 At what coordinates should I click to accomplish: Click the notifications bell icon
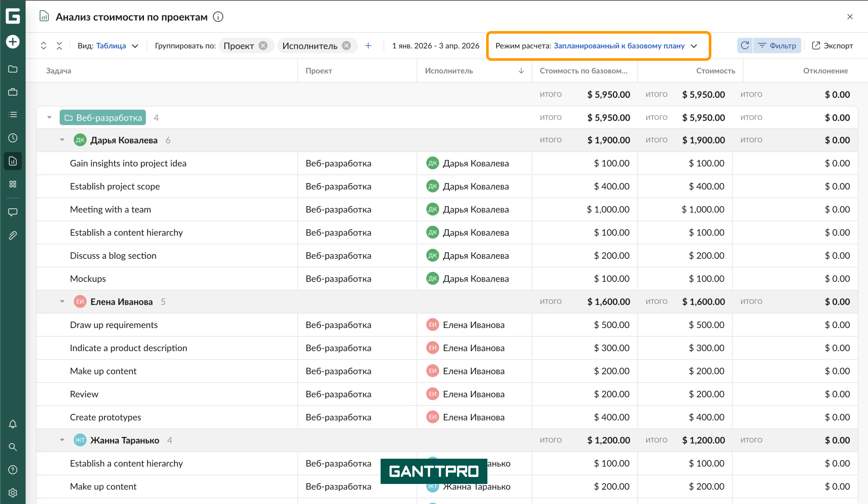tap(13, 424)
